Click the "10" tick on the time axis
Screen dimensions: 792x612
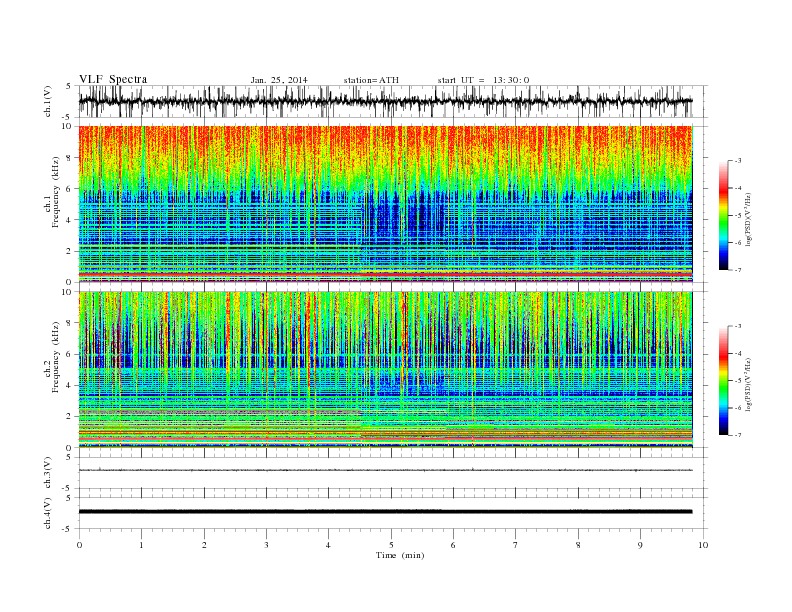pos(703,545)
